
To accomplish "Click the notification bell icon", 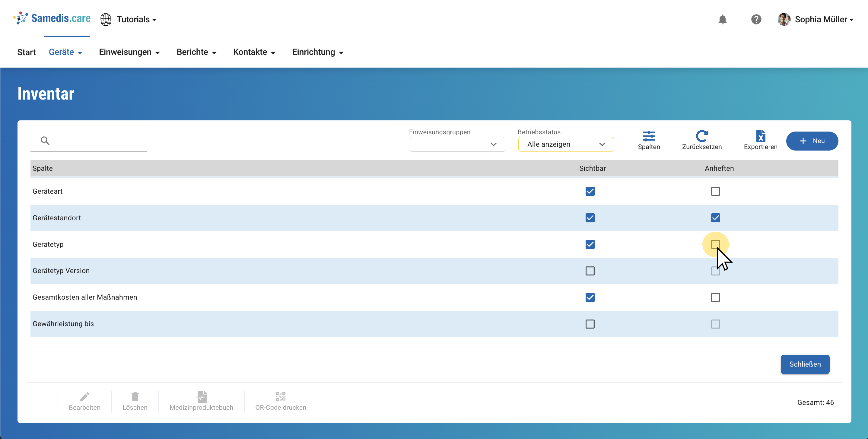I will tap(722, 20).
